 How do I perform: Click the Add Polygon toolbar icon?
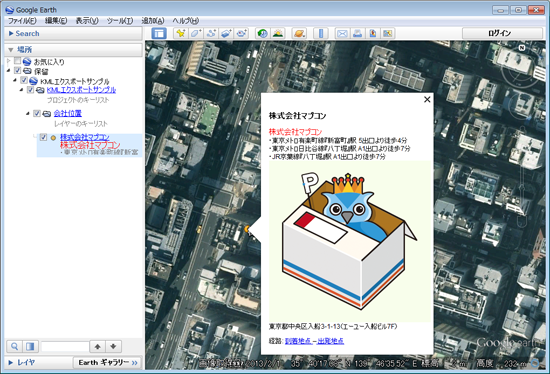point(196,33)
